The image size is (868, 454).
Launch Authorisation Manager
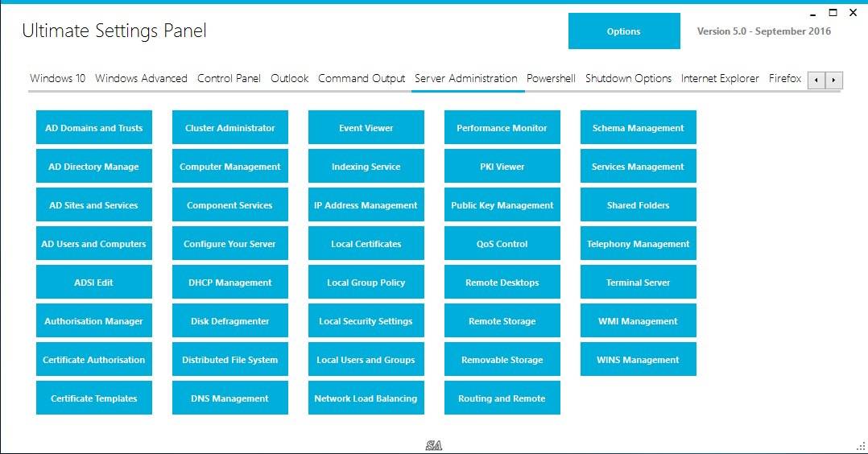pyautogui.click(x=94, y=320)
